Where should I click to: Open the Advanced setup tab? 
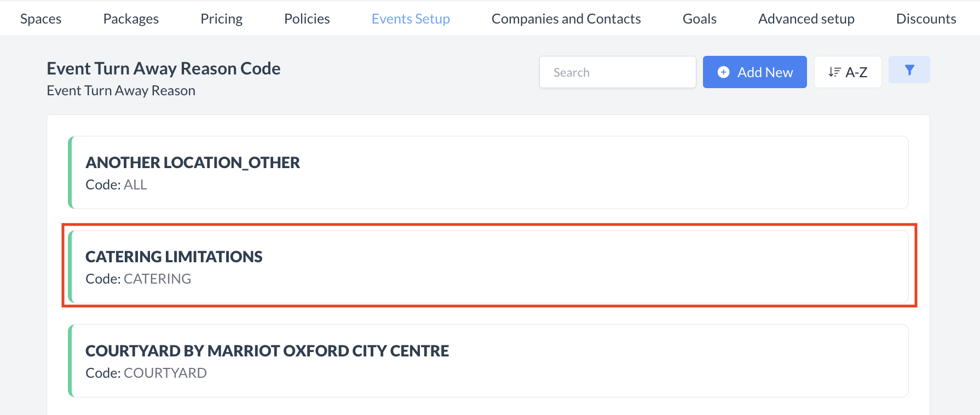(806, 19)
